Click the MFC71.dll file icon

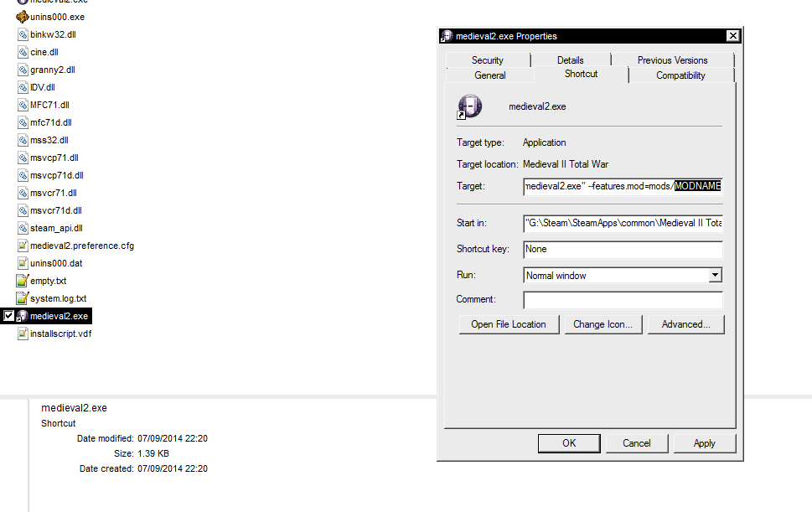pos(23,105)
